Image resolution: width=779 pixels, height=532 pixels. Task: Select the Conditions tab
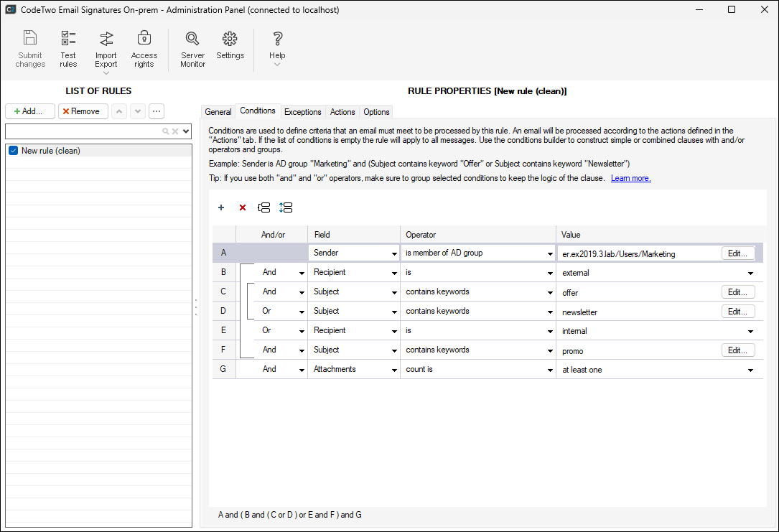pos(257,111)
